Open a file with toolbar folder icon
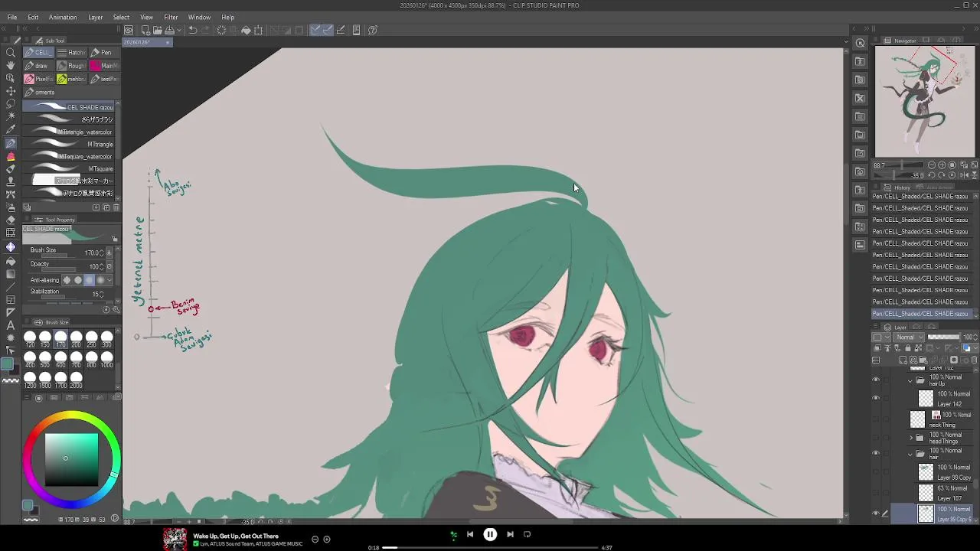This screenshot has width=980, height=551. [157, 31]
